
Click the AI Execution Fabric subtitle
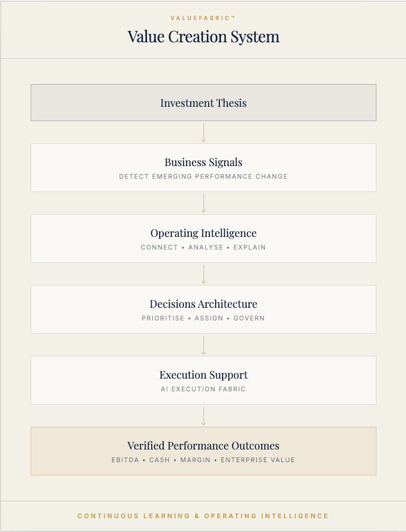pyautogui.click(x=203, y=389)
